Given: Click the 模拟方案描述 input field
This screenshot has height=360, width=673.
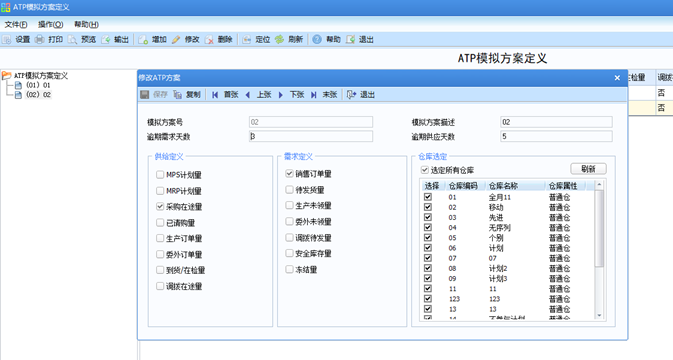Looking at the screenshot, I should [x=556, y=122].
